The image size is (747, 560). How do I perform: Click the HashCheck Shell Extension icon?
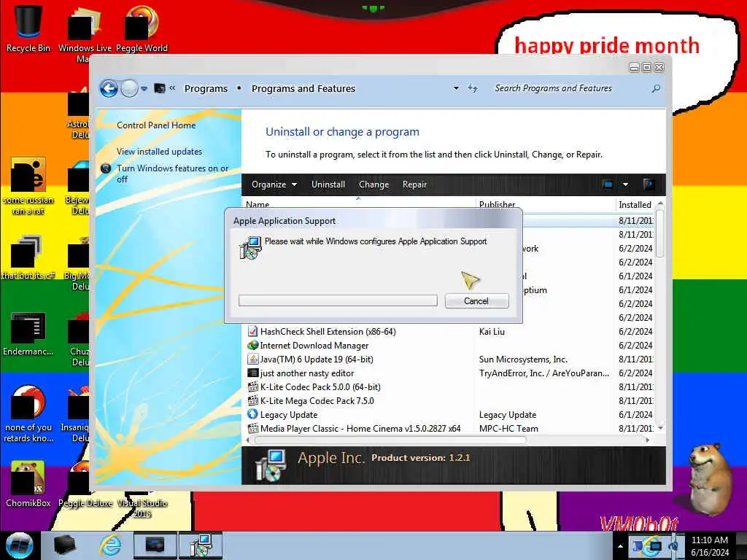point(252,332)
